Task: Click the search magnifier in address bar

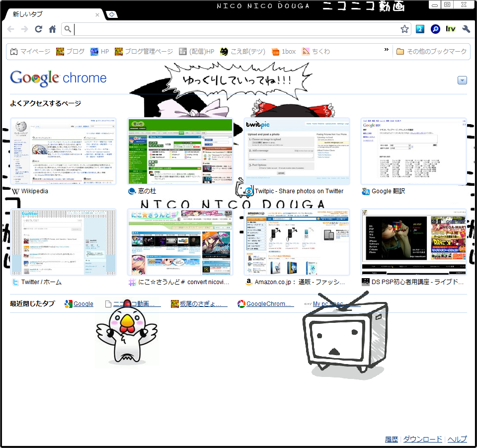Action: point(68,29)
